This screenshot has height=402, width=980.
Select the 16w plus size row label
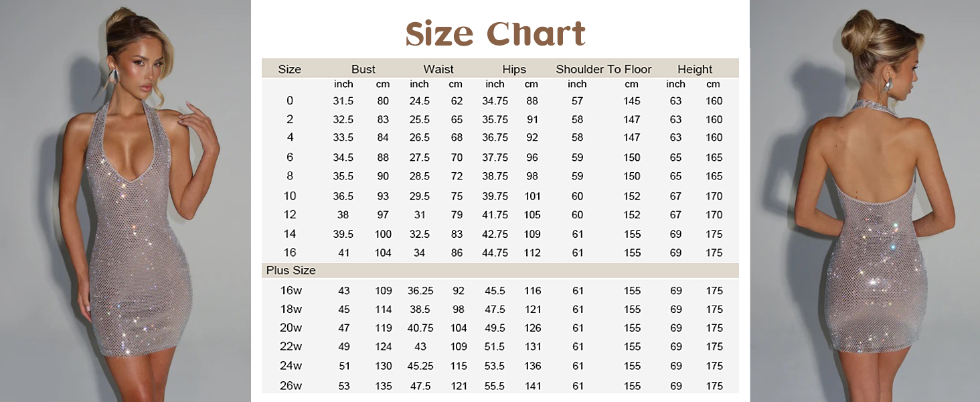tap(291, 291)
